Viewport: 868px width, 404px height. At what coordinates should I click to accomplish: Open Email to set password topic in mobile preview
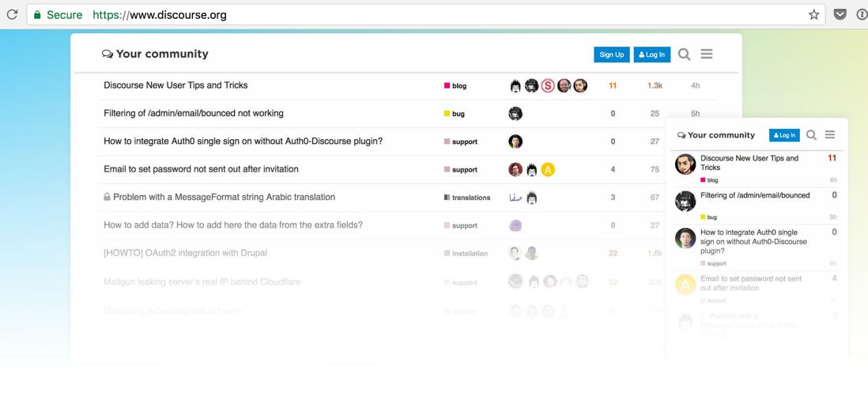tap(751, 283)
